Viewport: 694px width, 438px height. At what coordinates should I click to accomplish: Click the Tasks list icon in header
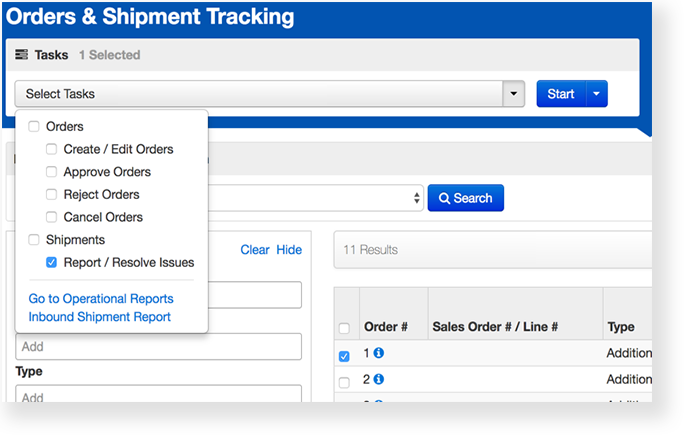21,55
